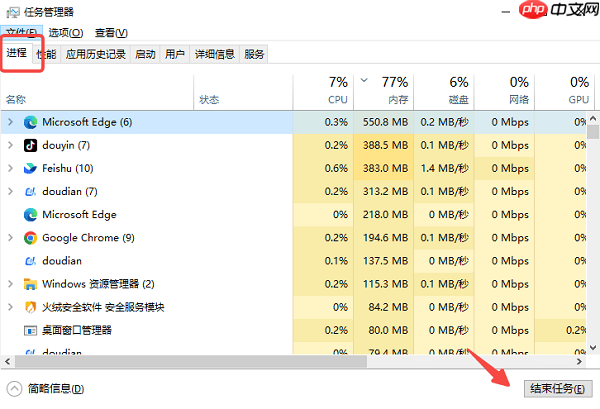This screenshot has width=600, height=409.
Task: Open the 选项(O) menu
Action: [66, 33]
